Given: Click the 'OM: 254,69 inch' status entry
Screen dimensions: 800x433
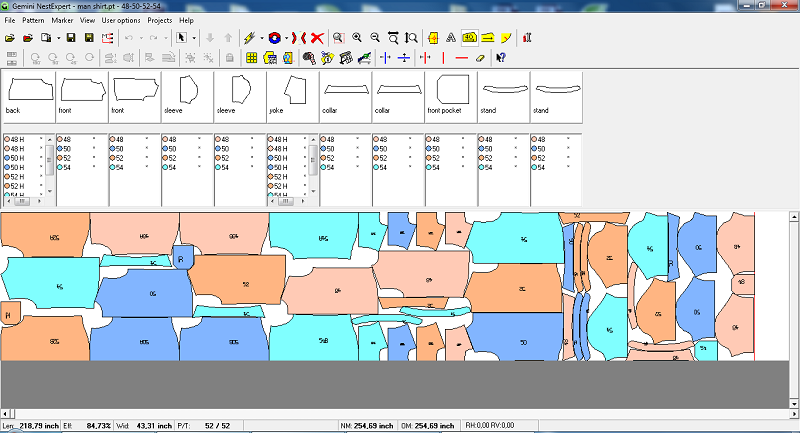Looking at the screenshot, I should [x=428, y=425].
